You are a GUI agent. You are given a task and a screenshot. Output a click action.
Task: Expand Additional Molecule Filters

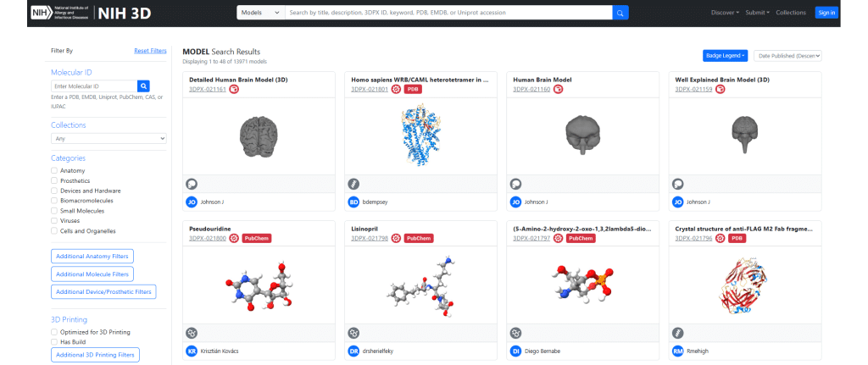[92, 274]
